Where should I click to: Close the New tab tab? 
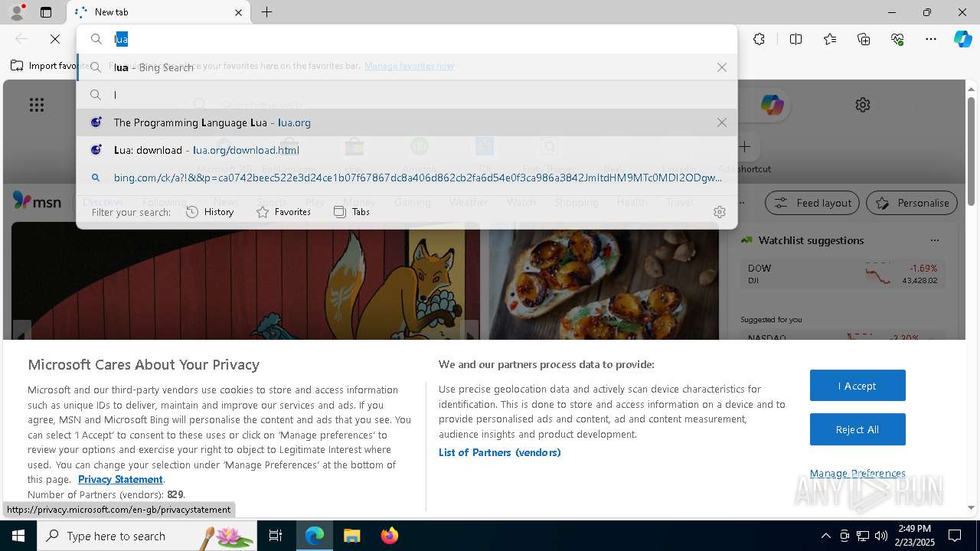[238, 12]
